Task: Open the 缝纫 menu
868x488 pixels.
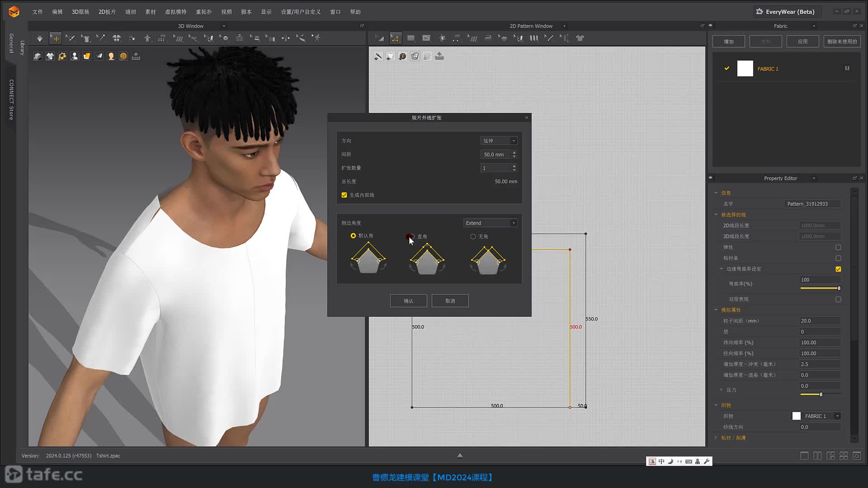Action: 131,12
